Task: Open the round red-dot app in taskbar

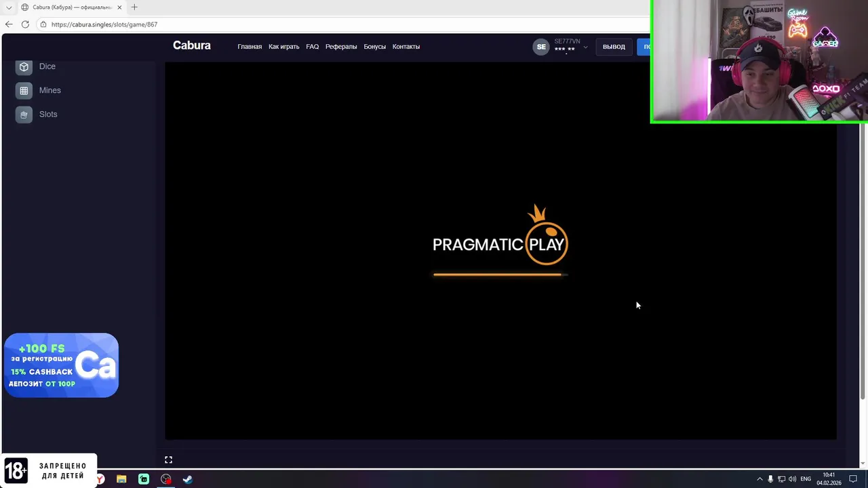Action: coord(166,479)
